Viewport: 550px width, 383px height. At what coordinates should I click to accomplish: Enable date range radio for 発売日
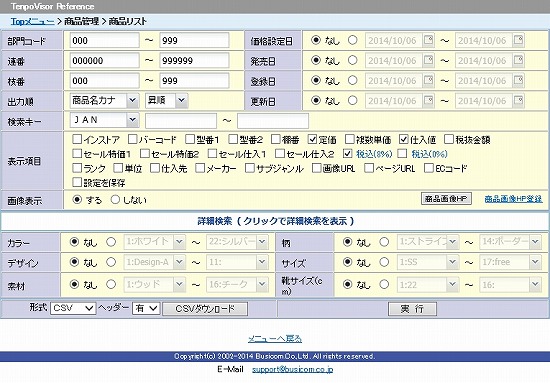(x=353, y=60)
